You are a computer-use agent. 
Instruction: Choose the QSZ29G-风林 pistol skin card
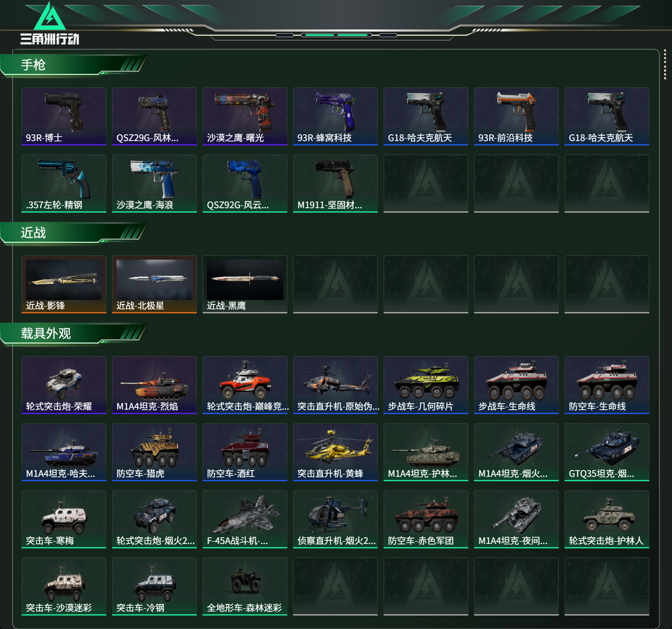[x=155, y=116]
